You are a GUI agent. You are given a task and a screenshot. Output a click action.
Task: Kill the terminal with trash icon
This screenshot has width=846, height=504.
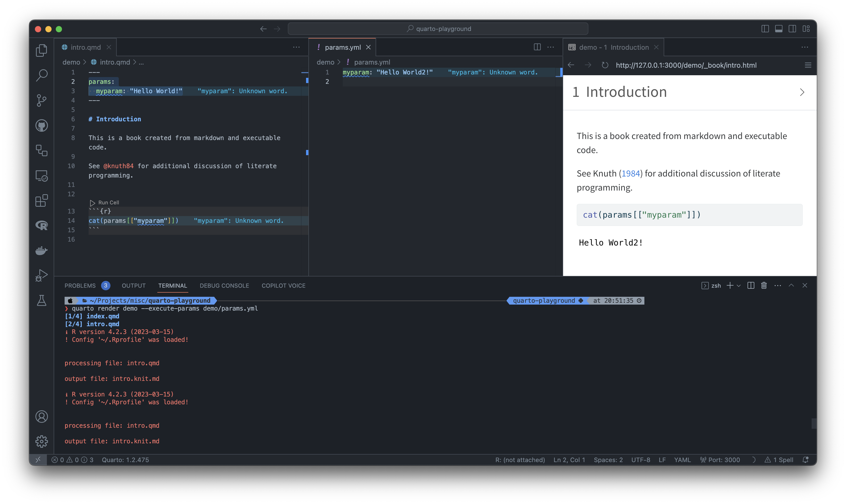[764, 286]
